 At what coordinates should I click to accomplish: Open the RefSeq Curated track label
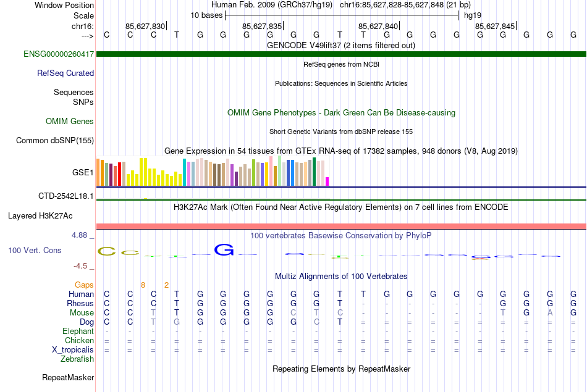click(65, 73)
